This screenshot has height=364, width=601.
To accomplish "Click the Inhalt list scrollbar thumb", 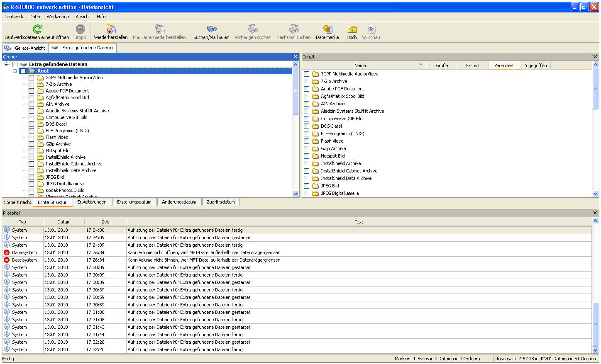I will point(595,89).
